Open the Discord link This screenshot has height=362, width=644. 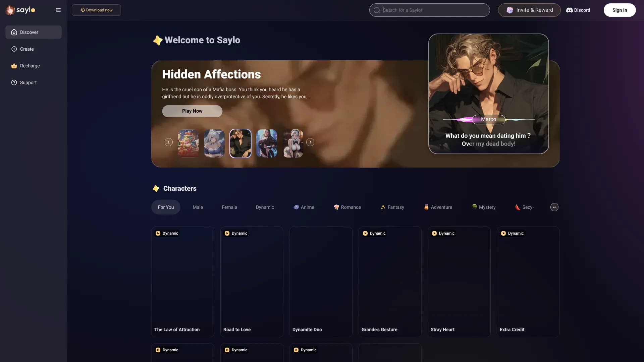pos(578,10)
